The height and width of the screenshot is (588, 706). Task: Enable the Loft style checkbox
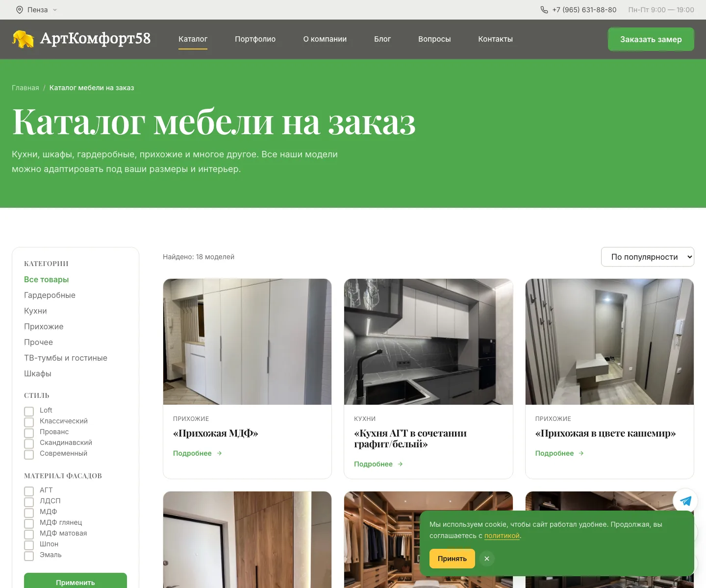[x=29, y=411]
